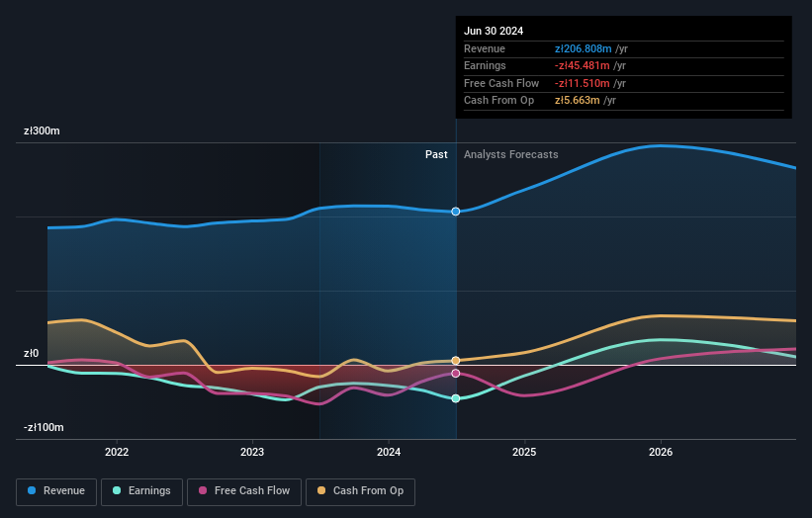Click the 2025 x-axis label
The height and width of the screenshot is (518, 812).
click(524, 453)
